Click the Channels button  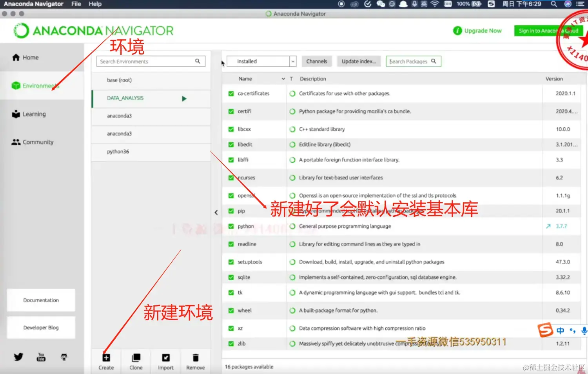317,61
